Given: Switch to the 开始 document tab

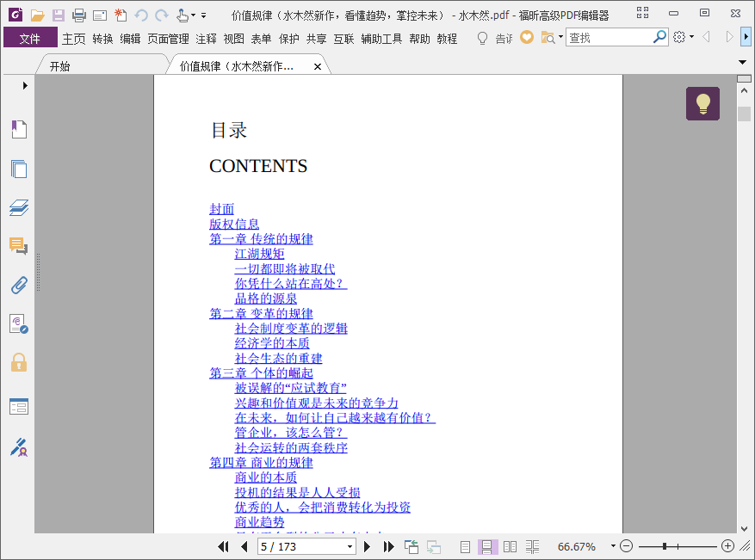Looking at the screenshot, I should pyautogui.click(x=59, y=66).
